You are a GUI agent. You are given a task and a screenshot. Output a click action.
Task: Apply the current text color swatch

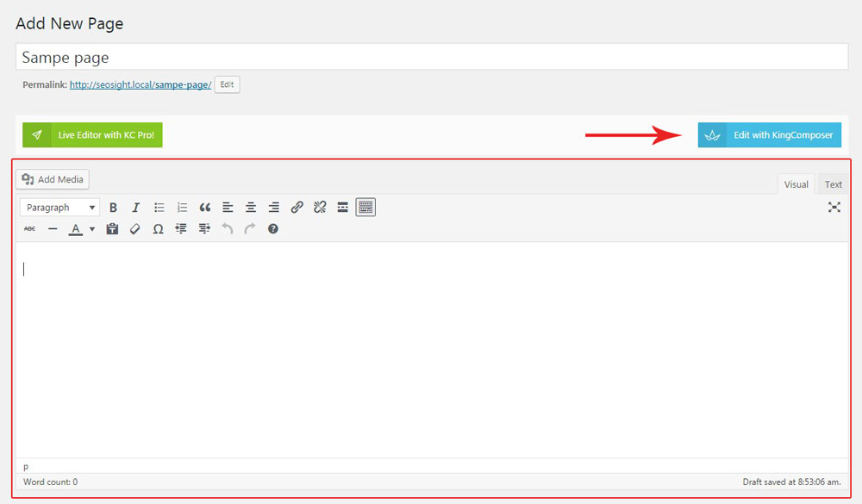pos(76,229)
